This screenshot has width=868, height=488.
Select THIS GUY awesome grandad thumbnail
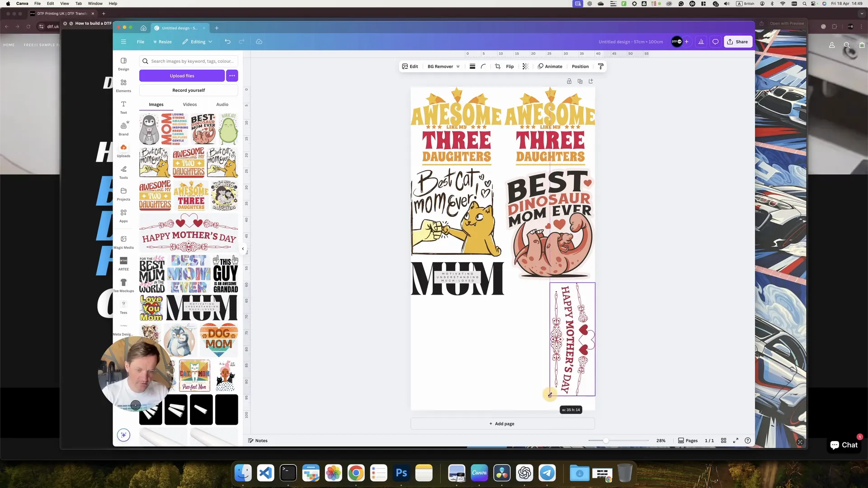point(226,274)
